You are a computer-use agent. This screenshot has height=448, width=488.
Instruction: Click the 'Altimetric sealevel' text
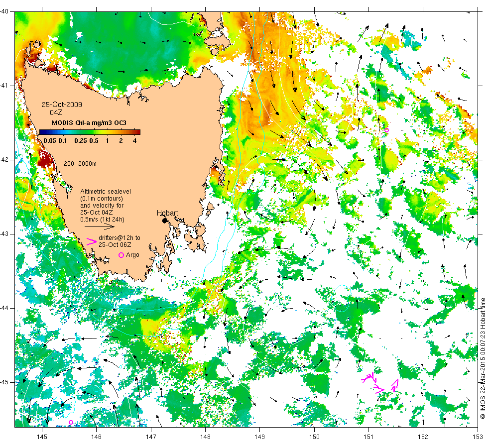[106, 192]
